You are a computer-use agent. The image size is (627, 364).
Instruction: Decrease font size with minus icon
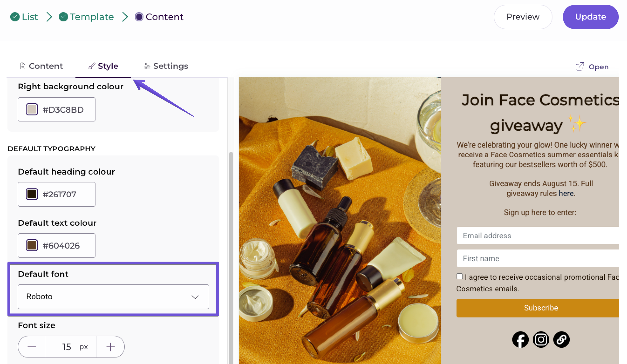coord(32,347)
